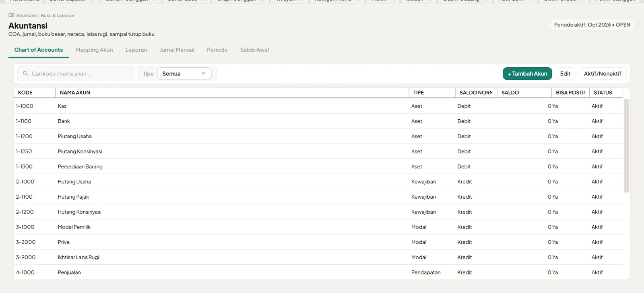The width and height of the screenshot is (644, 293).
Task: Switch to the Saldo Awal tab
Action: (254, 50)
